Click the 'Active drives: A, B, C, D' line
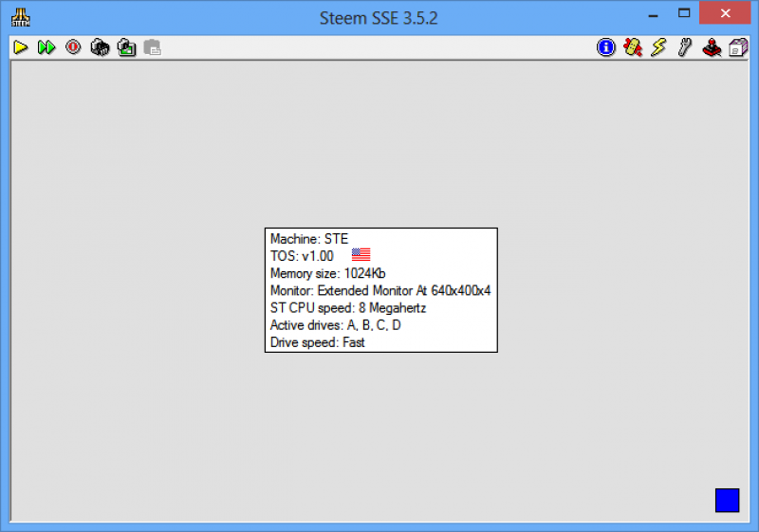Image resolution: width=759 pixels, height=532 pixels. (x=336, y=325)
